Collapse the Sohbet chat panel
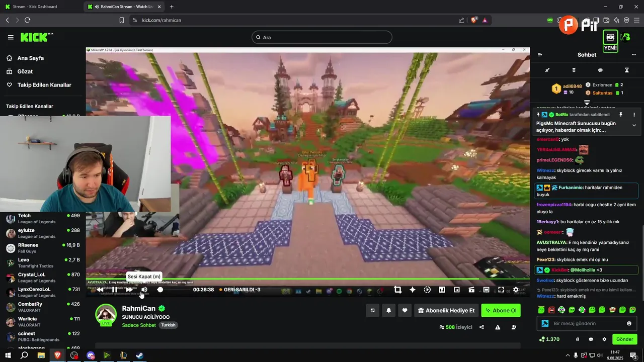 click(540, 55)
